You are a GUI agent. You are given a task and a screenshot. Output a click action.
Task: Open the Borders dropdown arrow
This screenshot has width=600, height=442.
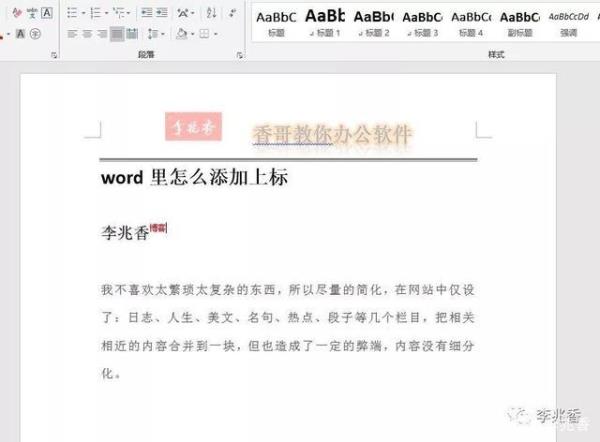pyautogui.click(x=216, y=34)
